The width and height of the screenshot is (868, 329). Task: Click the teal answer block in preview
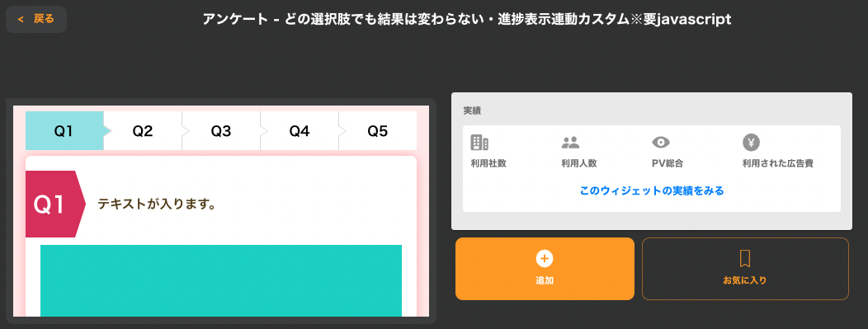click(x=221, y=281)
